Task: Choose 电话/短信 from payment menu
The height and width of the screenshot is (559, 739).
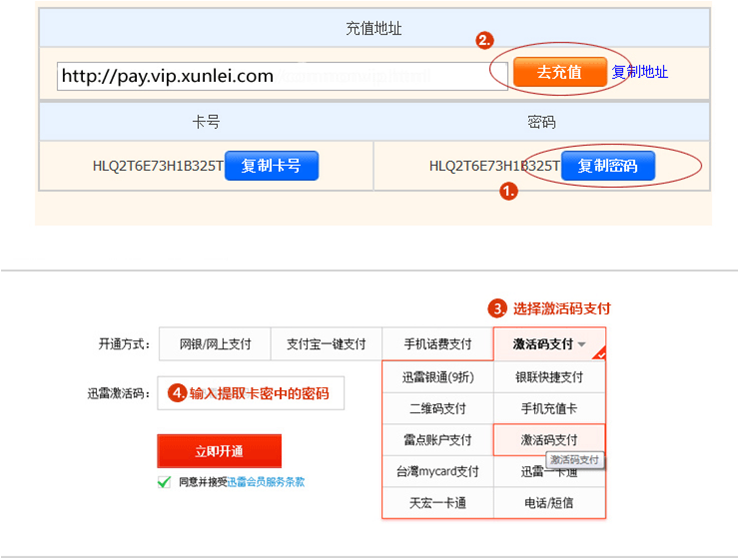Action: [x=549, y=503]
